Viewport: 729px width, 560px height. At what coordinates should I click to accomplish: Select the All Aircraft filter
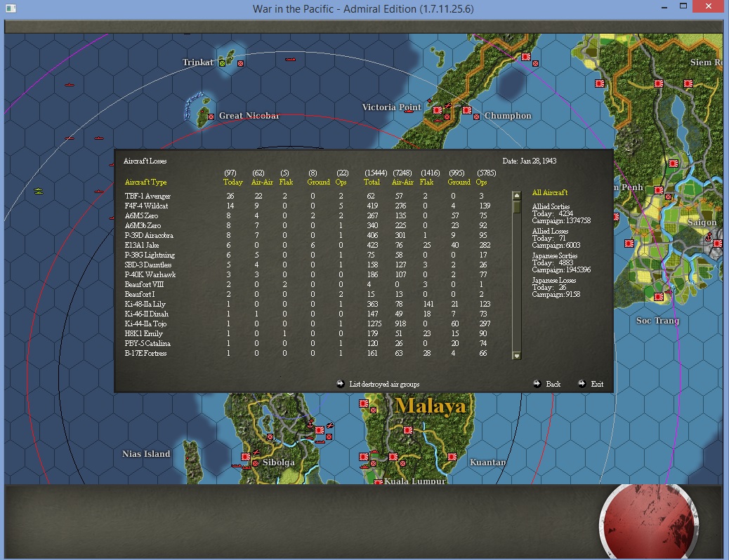[x=549, y=192]
